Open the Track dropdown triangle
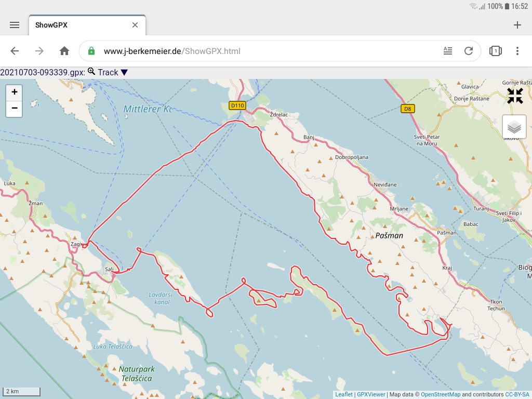 pos(124,72)
